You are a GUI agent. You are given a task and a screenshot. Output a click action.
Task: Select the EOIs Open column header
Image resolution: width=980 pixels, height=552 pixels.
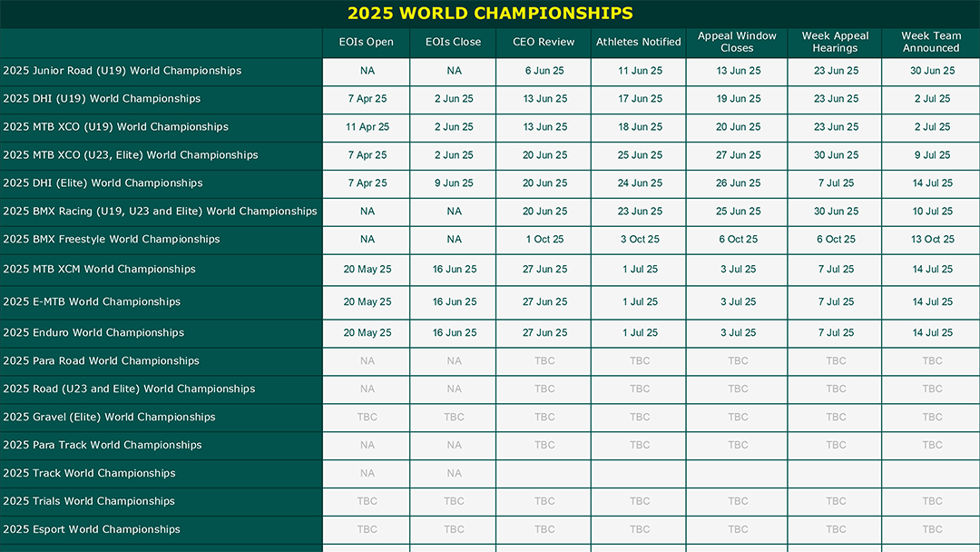[x=367, y=43]
